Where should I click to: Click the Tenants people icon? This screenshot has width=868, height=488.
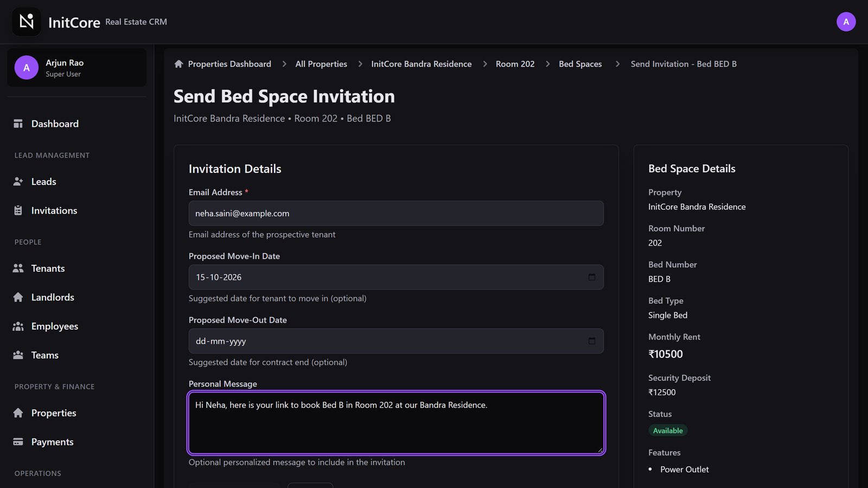point(18,268)
